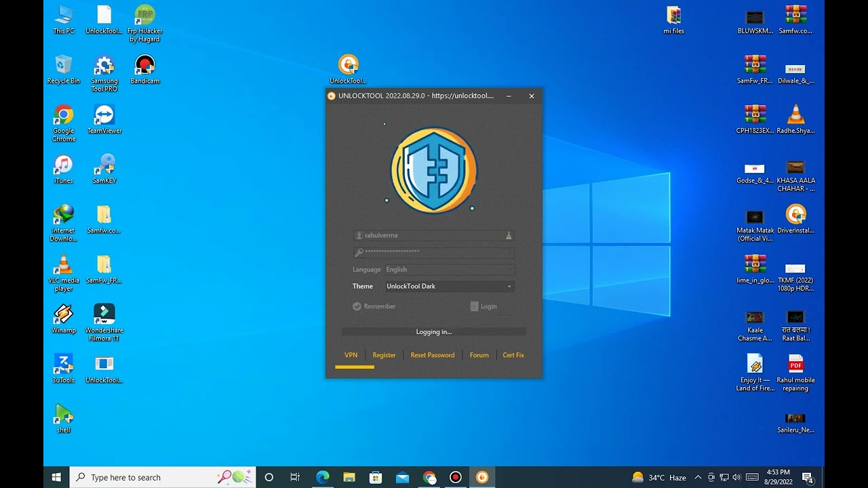Launch Winamp from the desktop
This screenshot has width=868, height=488.
[64, 319]
